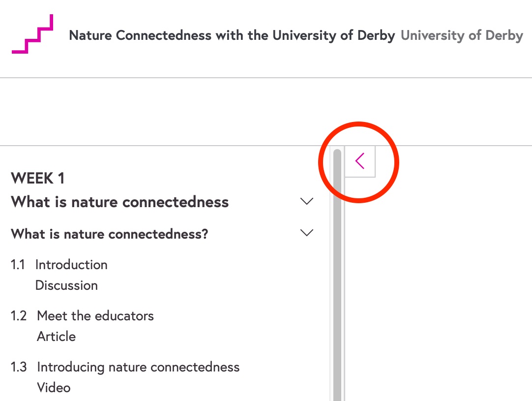Click the WEEK 1 heading

[x=38, y=178]
